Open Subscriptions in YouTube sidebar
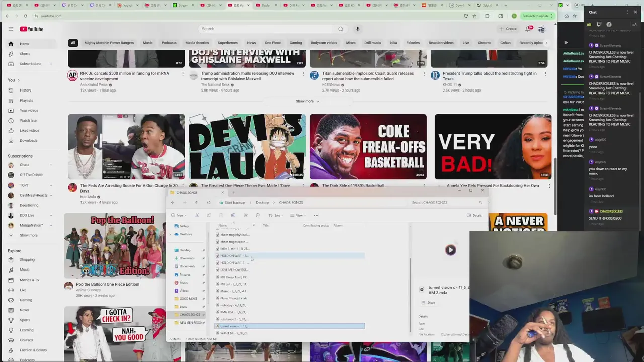This screenshot has width=644, height=362. coord(30,64)
